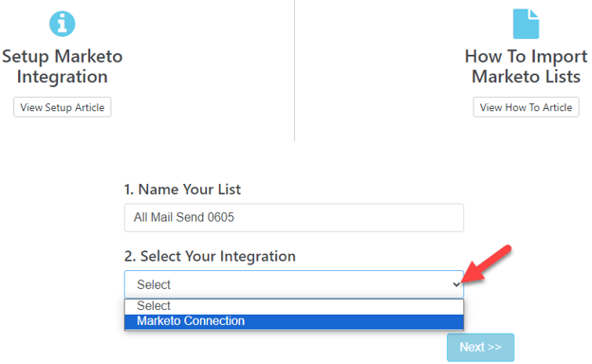
Task: Click the blue info circle icon
Action: [x=63, y=24]
